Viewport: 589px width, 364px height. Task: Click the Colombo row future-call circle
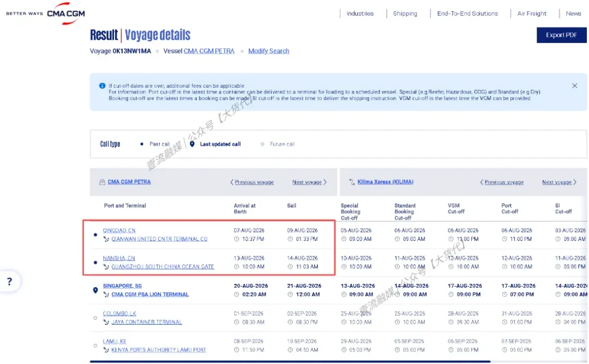[95, 318]
